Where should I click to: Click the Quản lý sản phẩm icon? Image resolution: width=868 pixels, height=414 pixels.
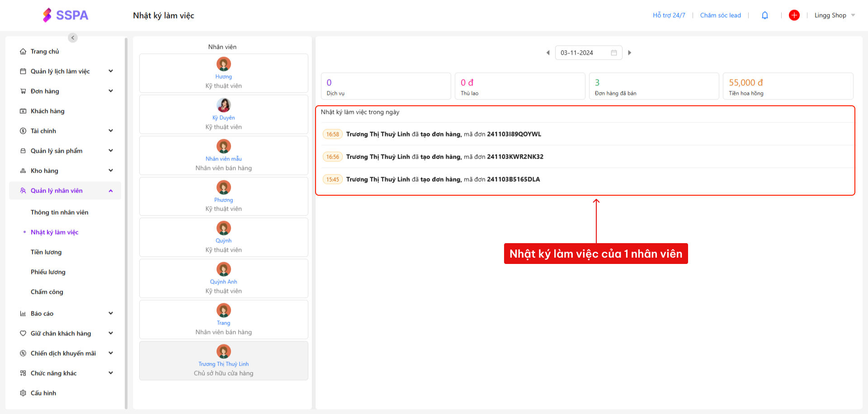23,151
